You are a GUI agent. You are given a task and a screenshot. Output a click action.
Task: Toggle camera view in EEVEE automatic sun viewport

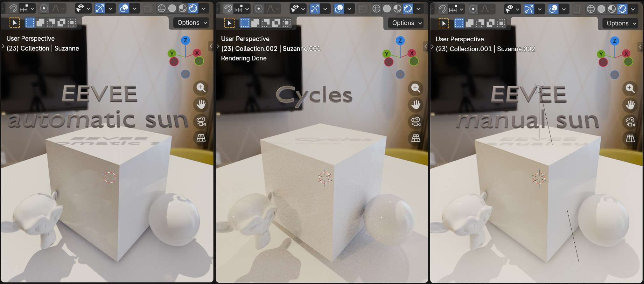click(201, 121)
